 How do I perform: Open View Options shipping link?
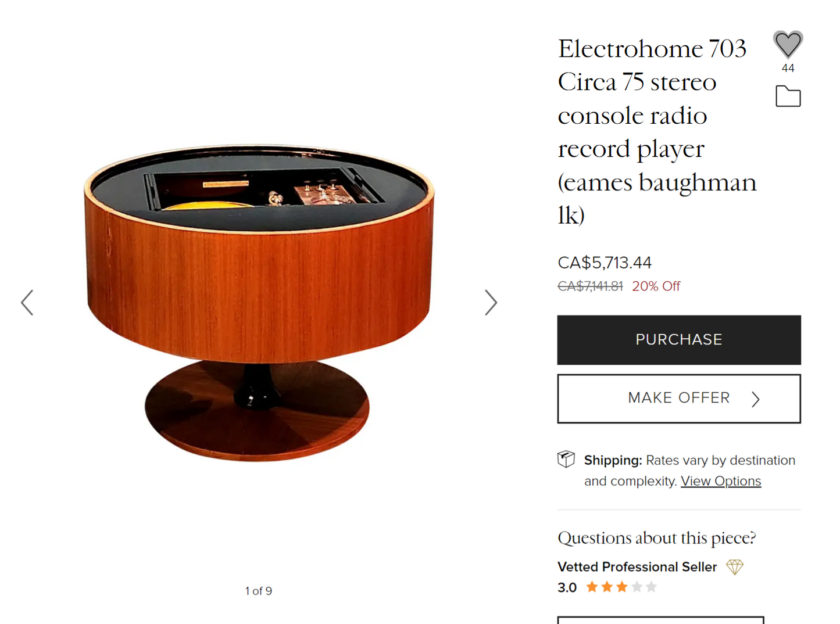[721, 481]
